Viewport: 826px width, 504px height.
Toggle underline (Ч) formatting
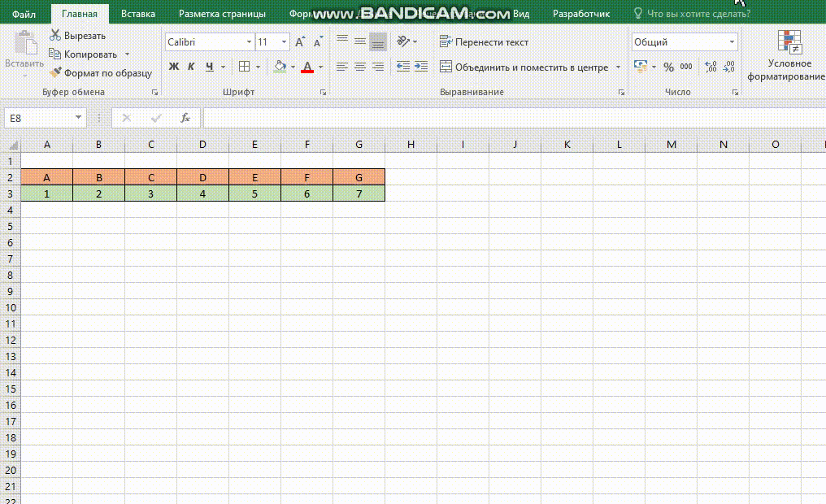click(x=210, y=67)
